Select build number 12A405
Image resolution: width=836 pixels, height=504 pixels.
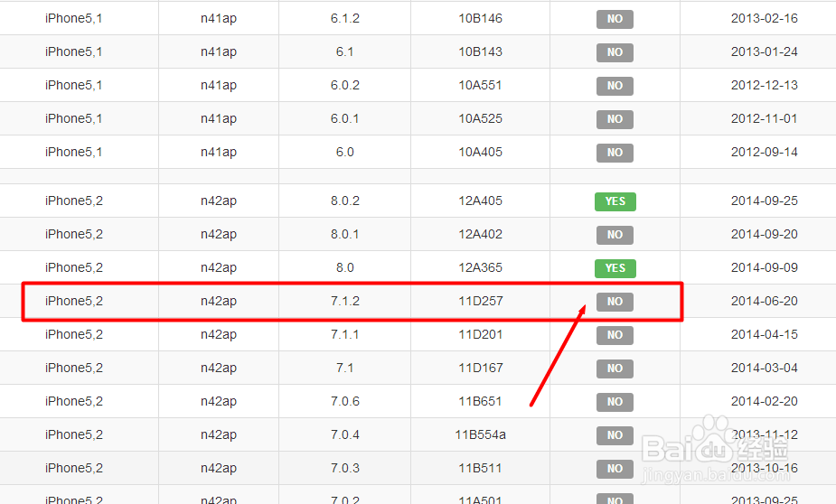[481, 201]
